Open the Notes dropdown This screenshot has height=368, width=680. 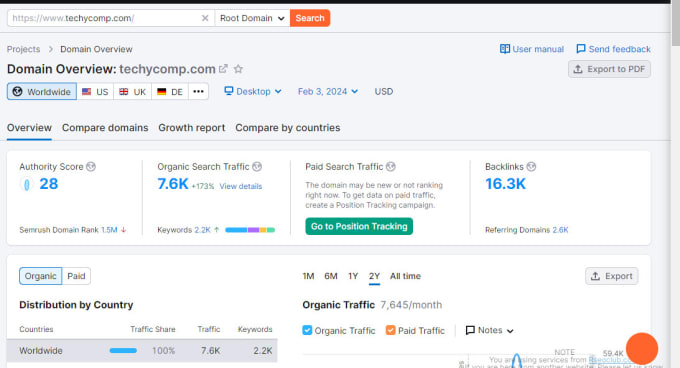(x=489, y=330)
